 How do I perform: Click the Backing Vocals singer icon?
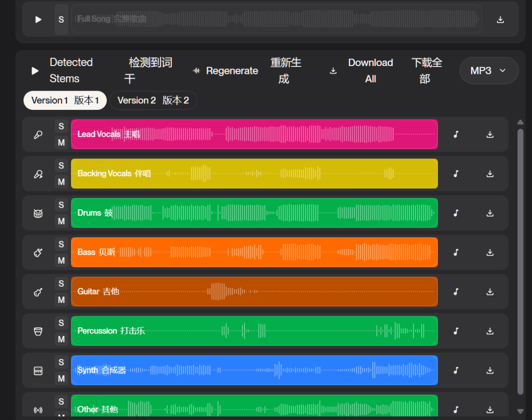(x=38, y=174)
